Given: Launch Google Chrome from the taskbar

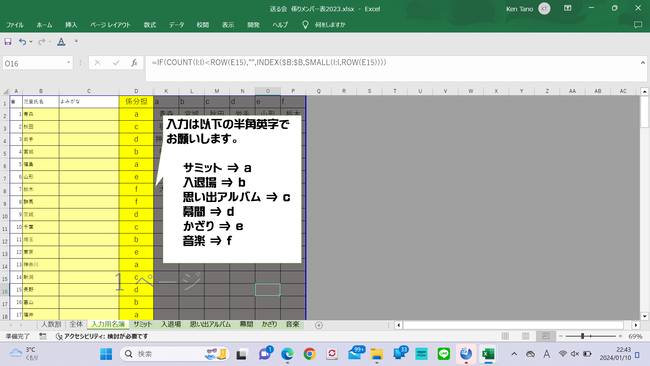Looking at the screenshot, I should 309,354.
